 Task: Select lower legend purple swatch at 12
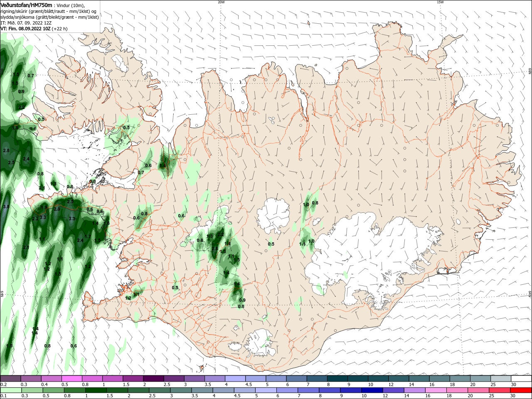click(x=394, y=390)
